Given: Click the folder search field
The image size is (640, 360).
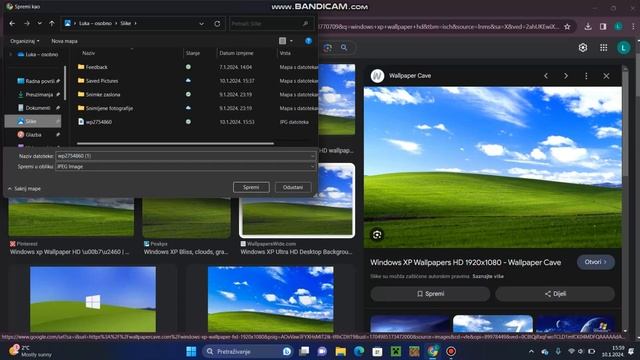Looking at the screenshot, I should point(270,24).
